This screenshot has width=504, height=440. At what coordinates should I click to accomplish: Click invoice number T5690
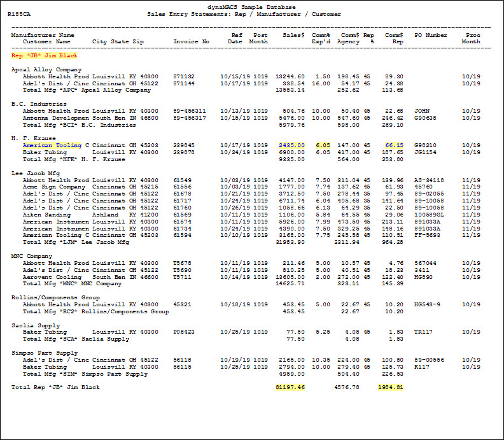tap(182, 271)
